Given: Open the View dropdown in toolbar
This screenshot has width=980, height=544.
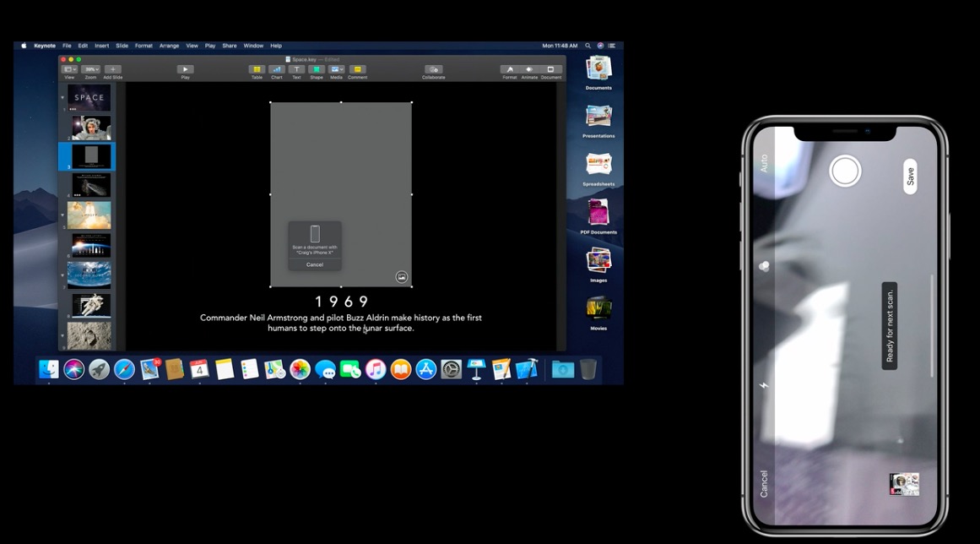Looking at the screenshot, I should (69, 69).
